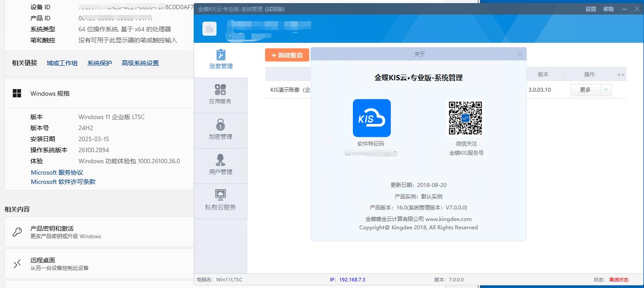Click the 系统类型 64 位操作系统 value

point(125,29)
